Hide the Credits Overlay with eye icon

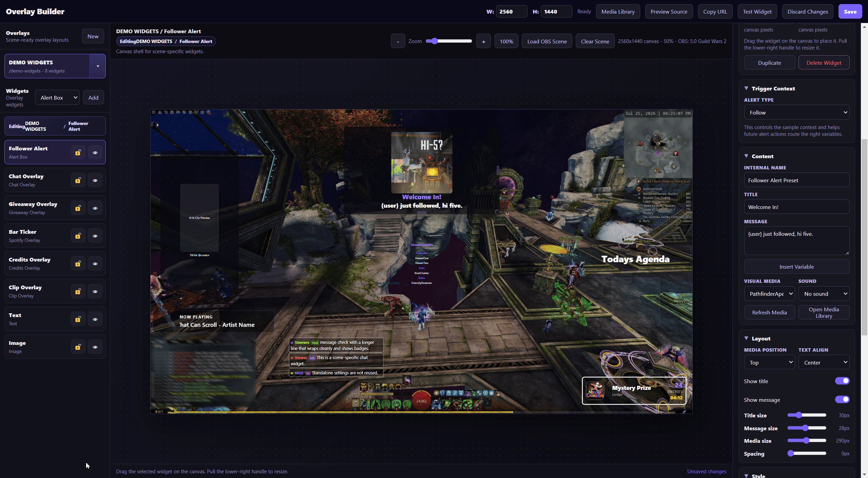coord(95,264)
